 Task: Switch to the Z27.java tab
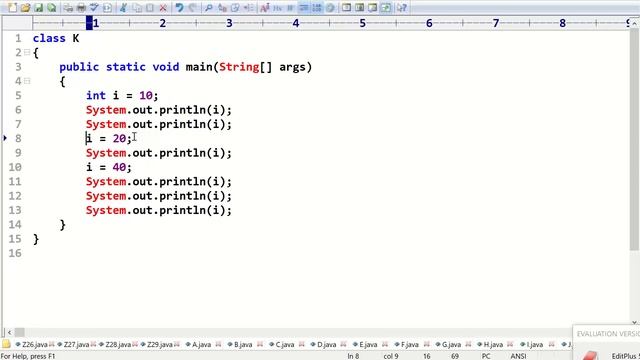[x=76, y=344]
